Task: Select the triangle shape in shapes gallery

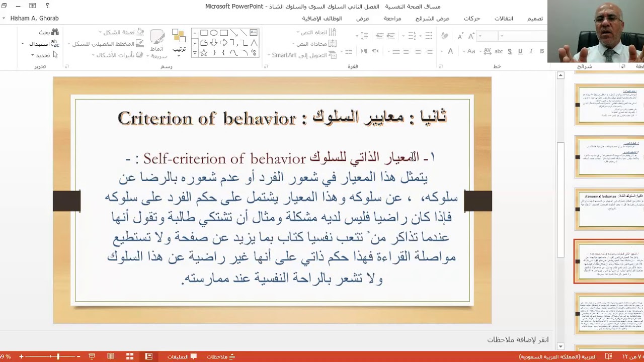Action: (x=254, y=43)
